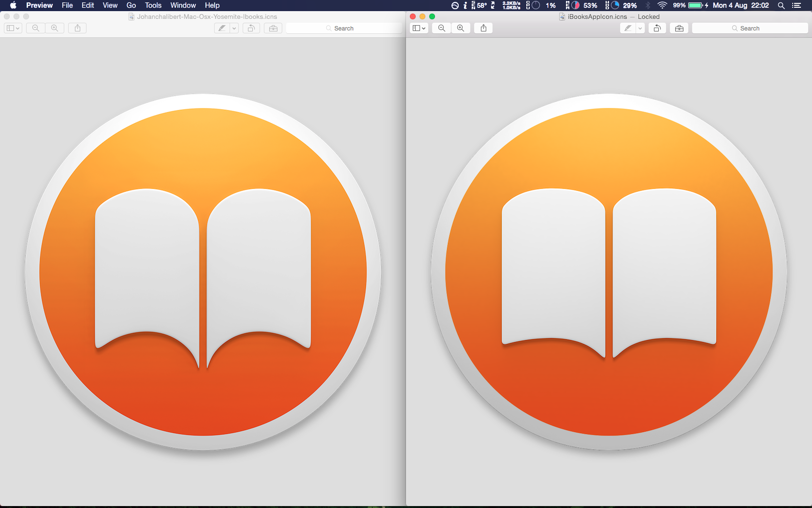The image size is (812, 508).
Task: Click the Wi-Fi status icon
Action: coord(663,5)
